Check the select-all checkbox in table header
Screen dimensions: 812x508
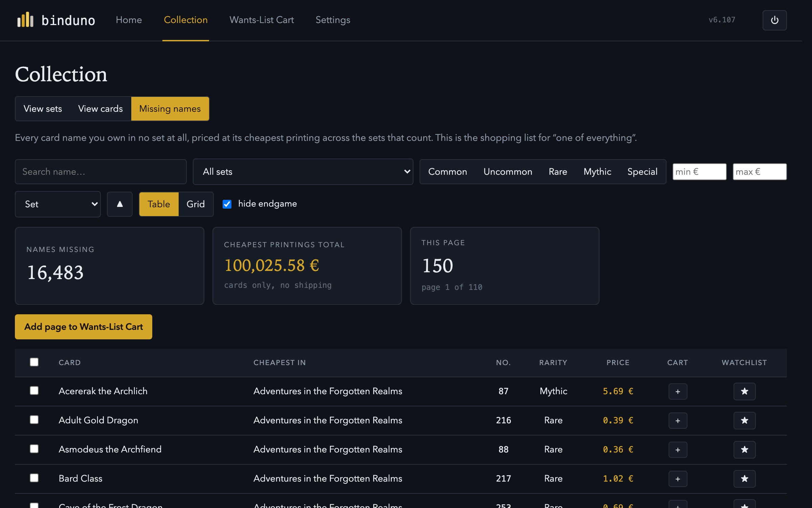[x=34, y=362]
